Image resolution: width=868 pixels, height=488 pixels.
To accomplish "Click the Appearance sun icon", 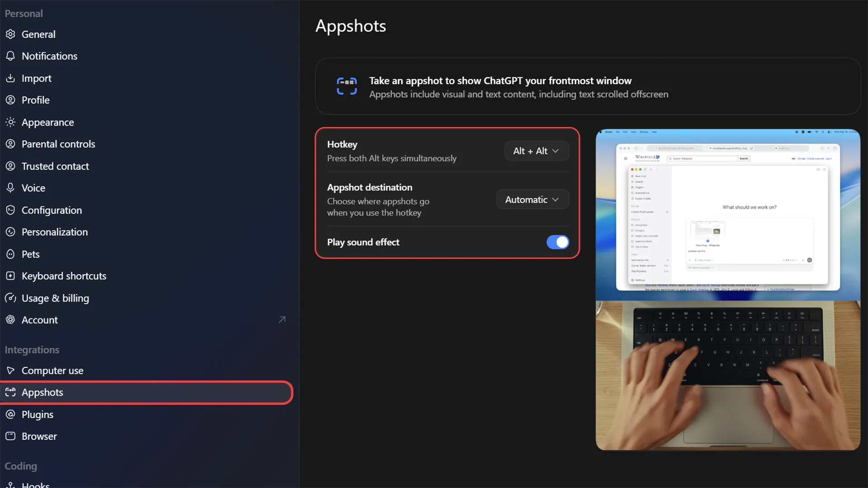I will (x=10, y=122).
